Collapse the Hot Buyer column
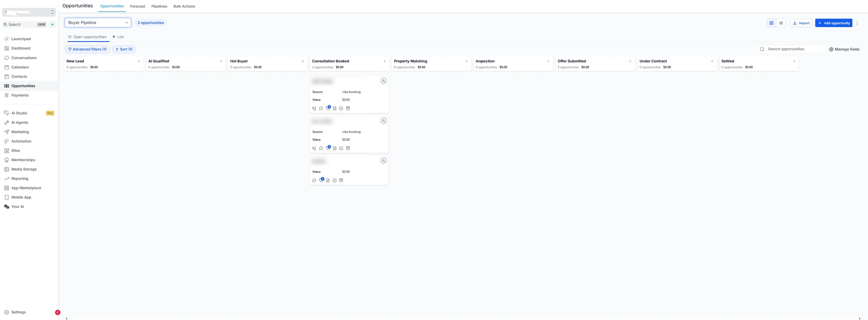The width and height of the screenshot is (868, 320). [x=303, y=61]
